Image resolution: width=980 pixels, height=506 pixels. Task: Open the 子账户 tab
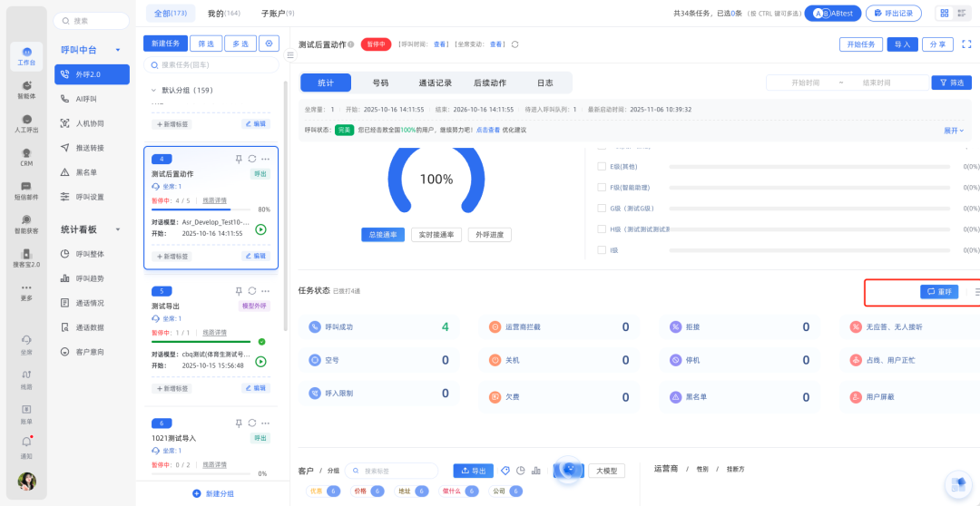277,14
